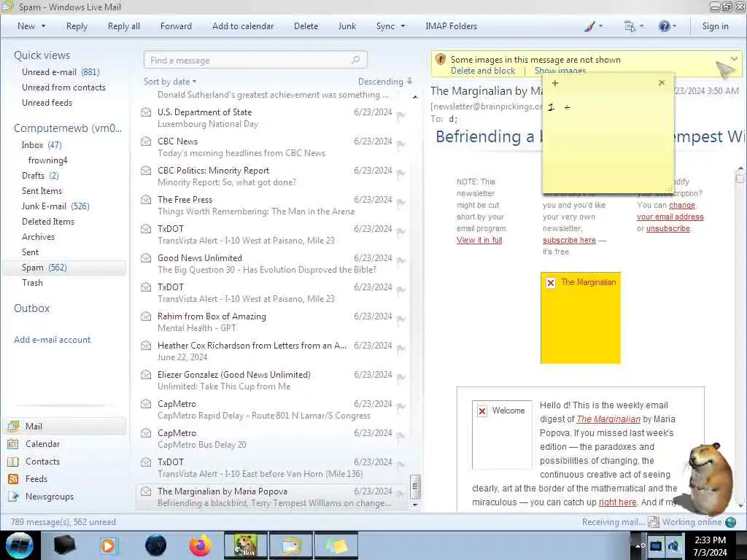The height and width of the screenshot is (560, 747).
Task: Flag the CBC News message
Action: coord(400,145)
